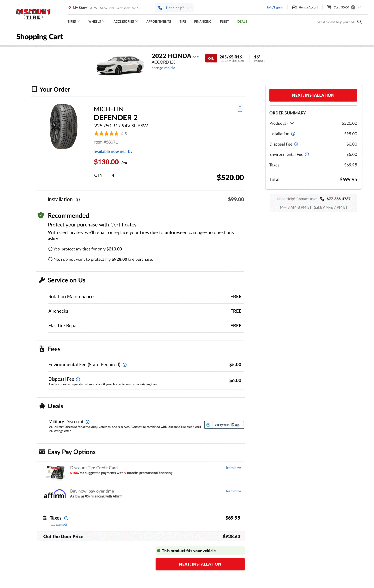
Task: Click the search magnifier icon
Action: 359,22
